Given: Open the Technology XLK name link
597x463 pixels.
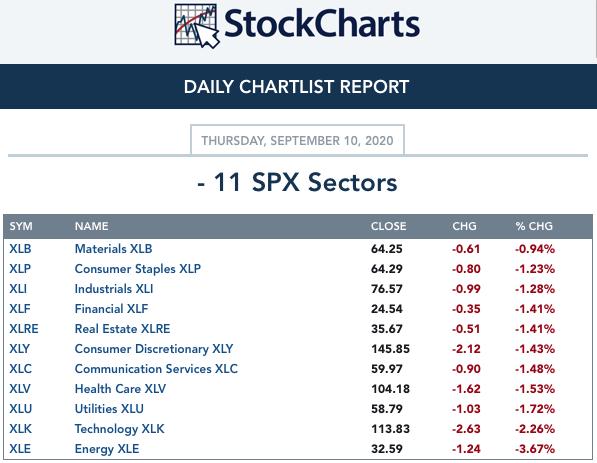Looking at the screenshot, I should 120,429.
